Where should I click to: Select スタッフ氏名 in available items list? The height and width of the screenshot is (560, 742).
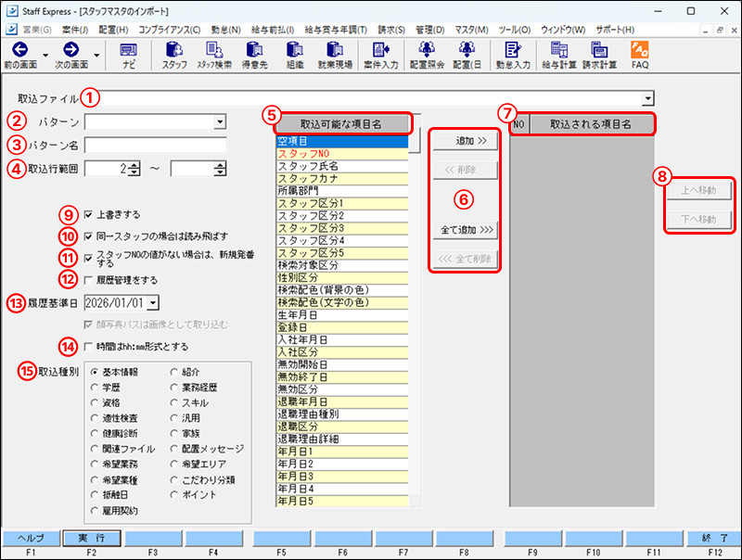point(342,166)
